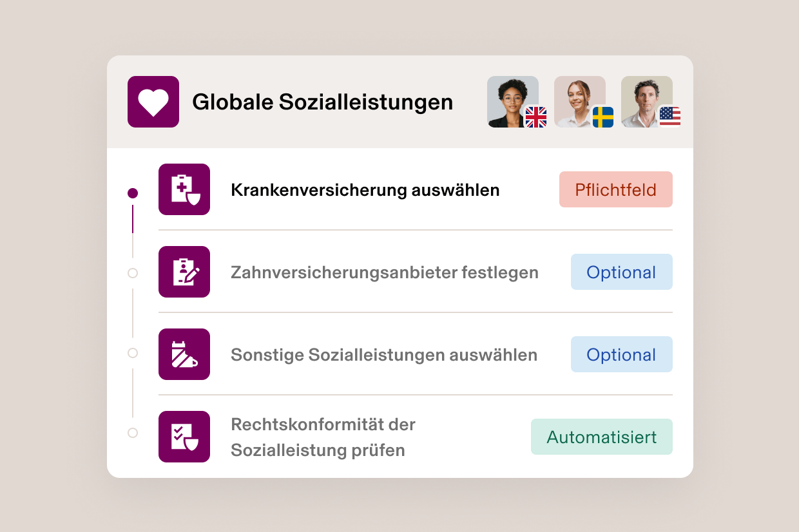Screen dimensions: 799x532
Task: Open the Optional tag next to Zahnversicherungsanbieter festlegen
Action: click(621, 272)
